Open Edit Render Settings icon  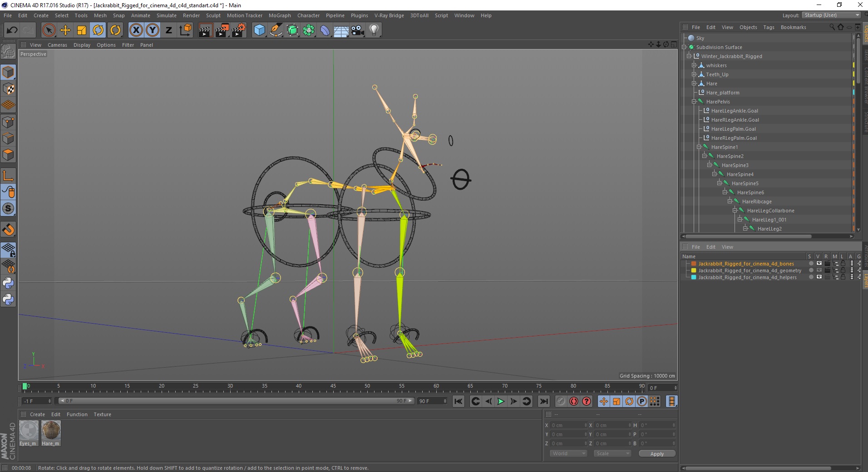[239, 30]
